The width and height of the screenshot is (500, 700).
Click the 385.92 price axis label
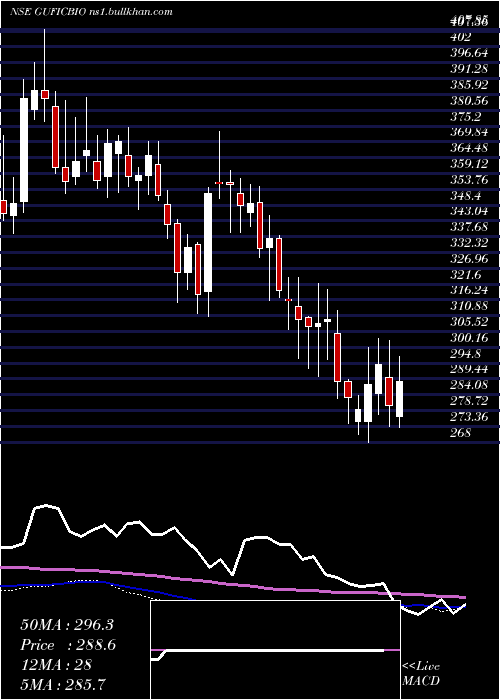pos(469,85)
